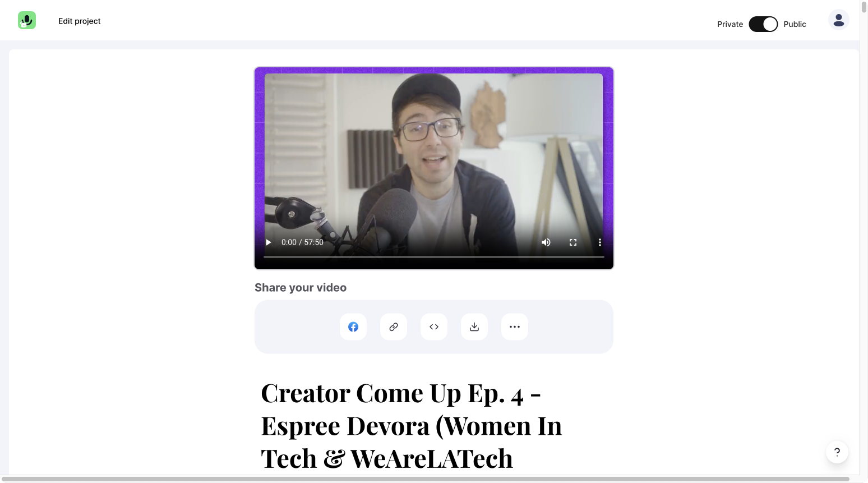Share video to Facebook
The image size is (868, 483).
(353, 327)
